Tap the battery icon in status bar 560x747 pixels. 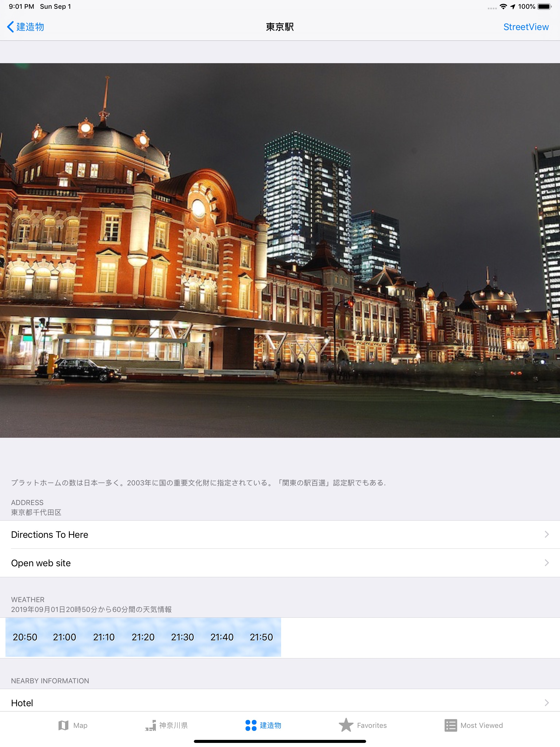[x=544, y=6]
